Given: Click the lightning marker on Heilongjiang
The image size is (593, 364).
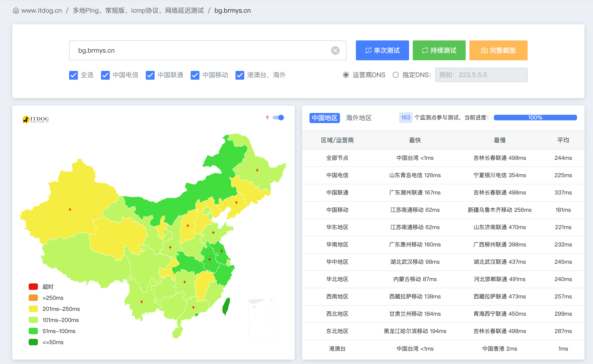Looking at the screenshot, I should click(x=257, y=170).
